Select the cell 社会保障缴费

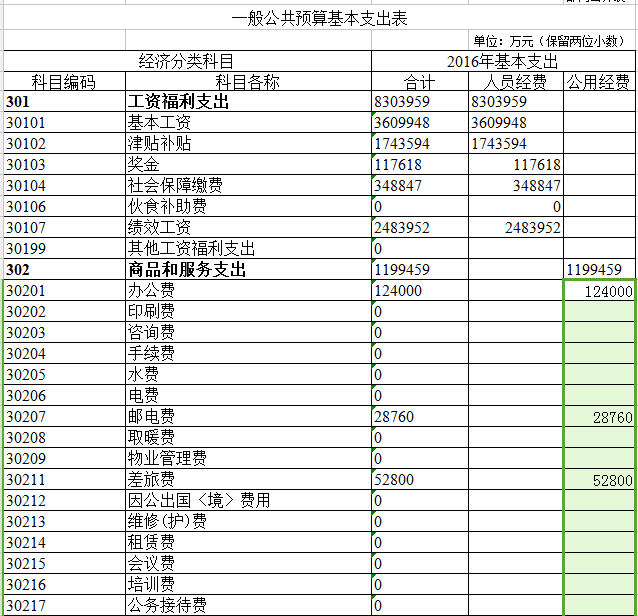(x=248, y=186)
